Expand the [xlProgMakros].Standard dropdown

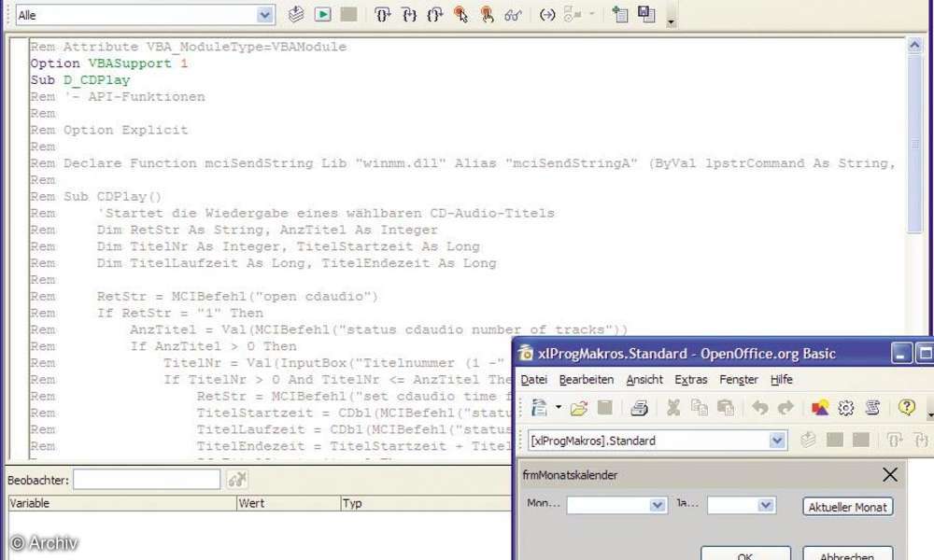coord(776,441)
